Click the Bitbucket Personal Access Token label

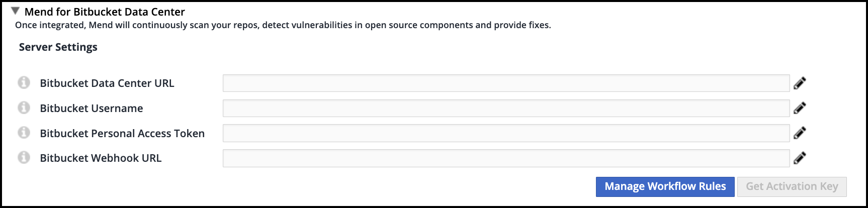click(x=122, y=134)
